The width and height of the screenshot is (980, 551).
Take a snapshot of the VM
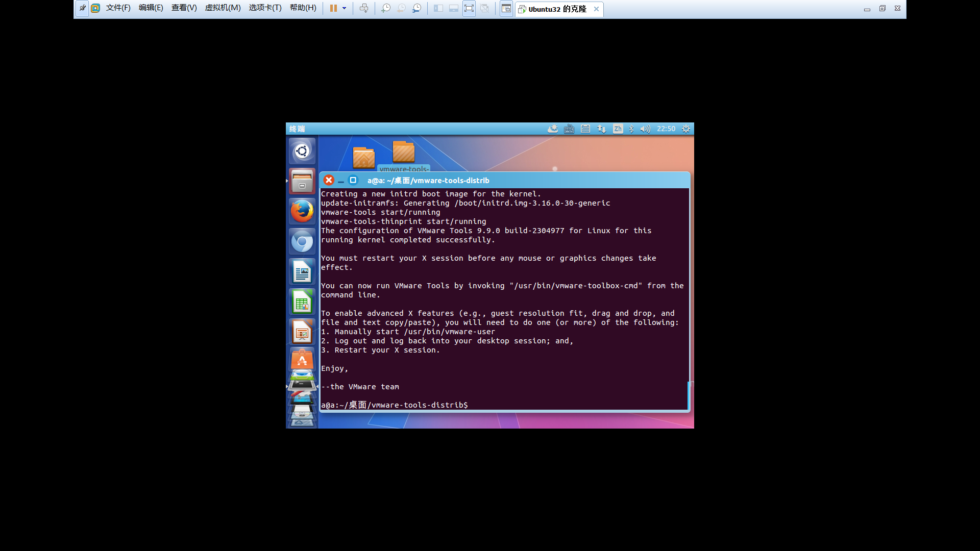pos(386,8)
